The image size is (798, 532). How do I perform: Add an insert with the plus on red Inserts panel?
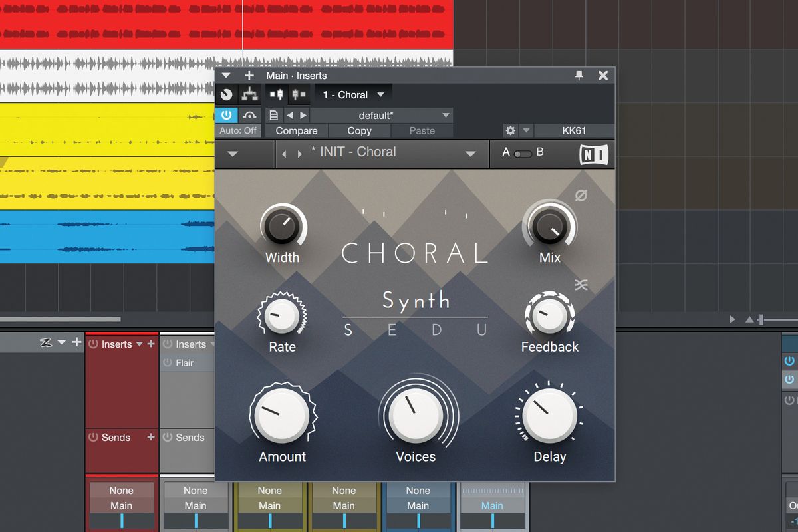(x=151, y=344)
